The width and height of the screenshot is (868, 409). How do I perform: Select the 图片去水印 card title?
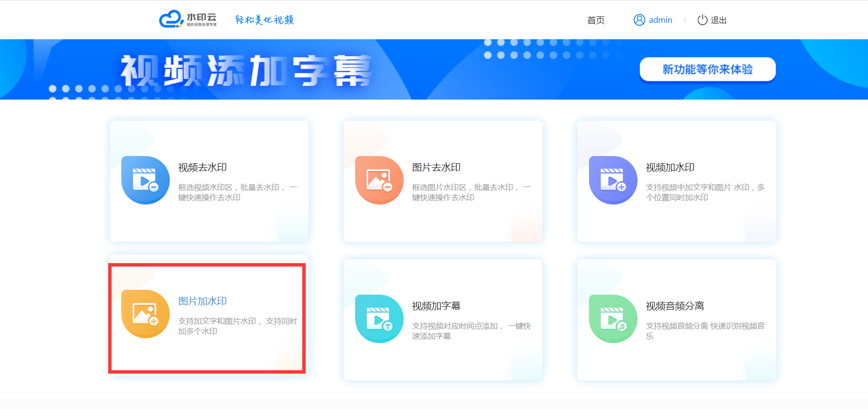(x=436, y=167)
